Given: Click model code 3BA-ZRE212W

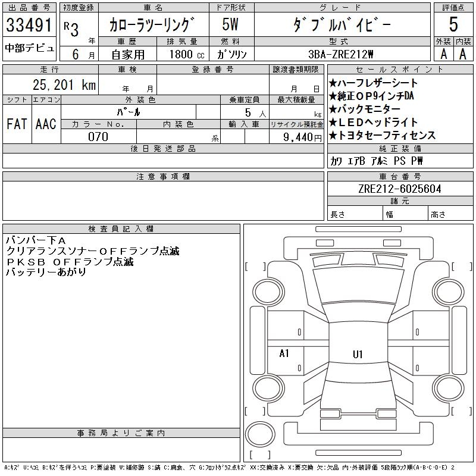Looking at the screenshot, I should coord(340,54).
